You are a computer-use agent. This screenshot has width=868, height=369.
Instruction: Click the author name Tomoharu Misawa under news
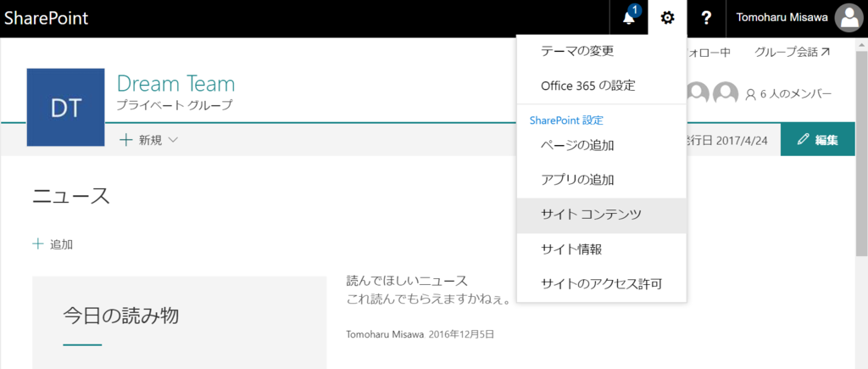coord(386,334)
